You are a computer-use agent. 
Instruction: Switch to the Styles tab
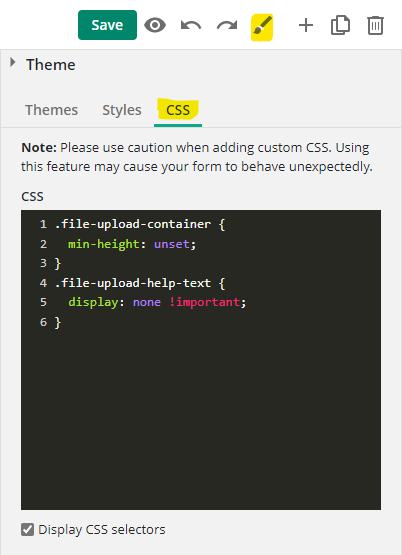122,110
